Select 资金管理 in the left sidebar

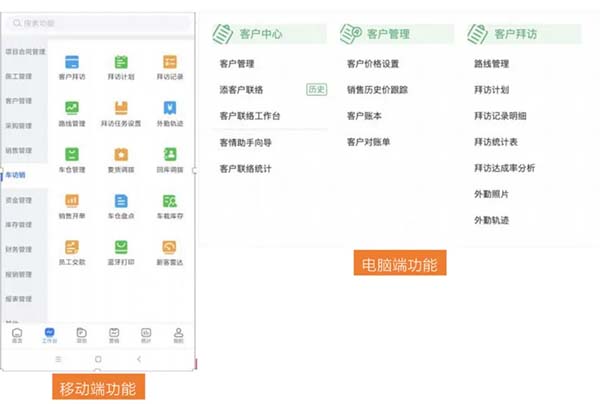tap(18, 200)
